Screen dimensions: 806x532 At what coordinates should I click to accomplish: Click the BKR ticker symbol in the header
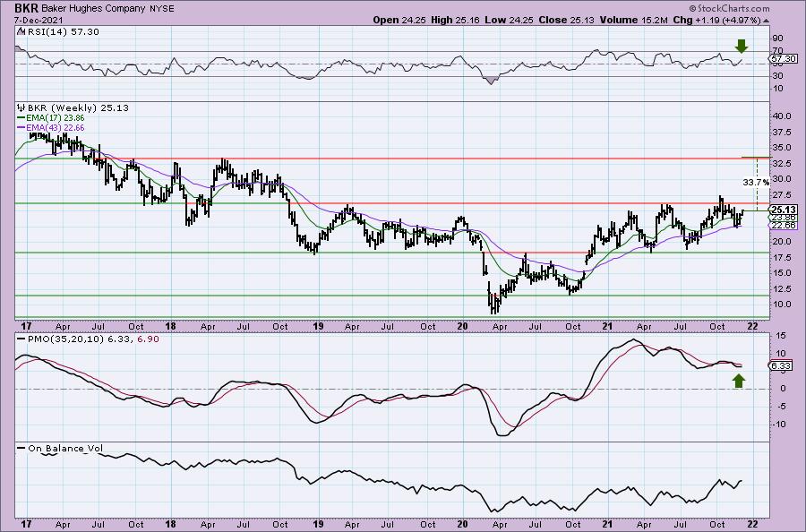pyautogui.click(x=26, y=8)
